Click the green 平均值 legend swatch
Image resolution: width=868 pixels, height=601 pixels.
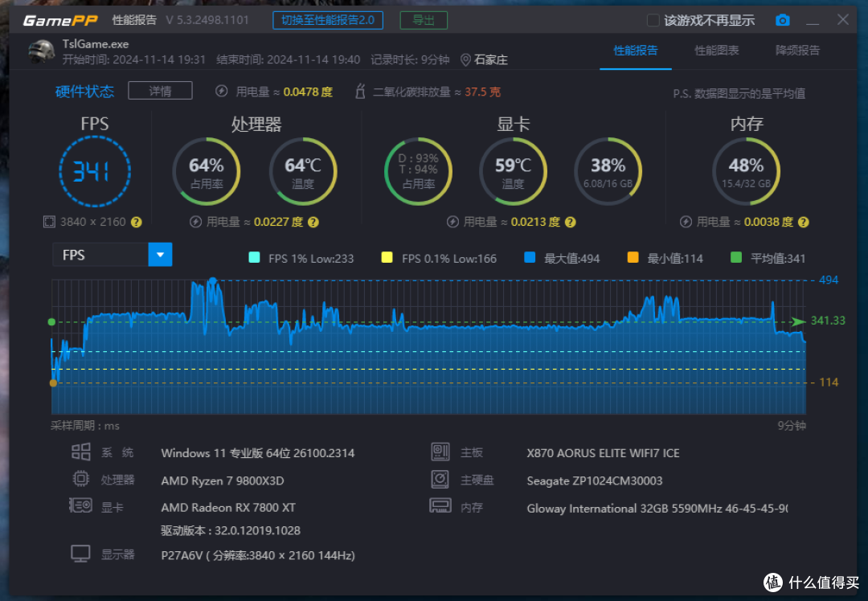point(736,257)
